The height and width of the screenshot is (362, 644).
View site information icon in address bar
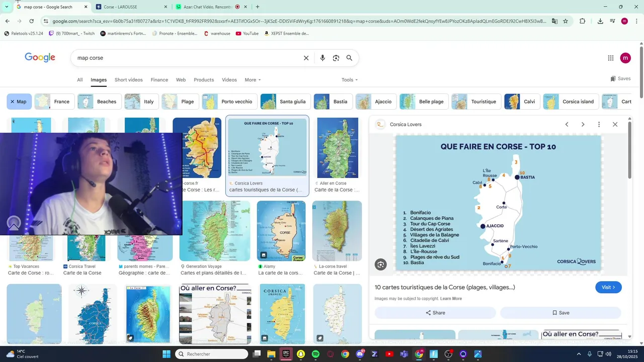pyautogui.click(x=46, y=21)
